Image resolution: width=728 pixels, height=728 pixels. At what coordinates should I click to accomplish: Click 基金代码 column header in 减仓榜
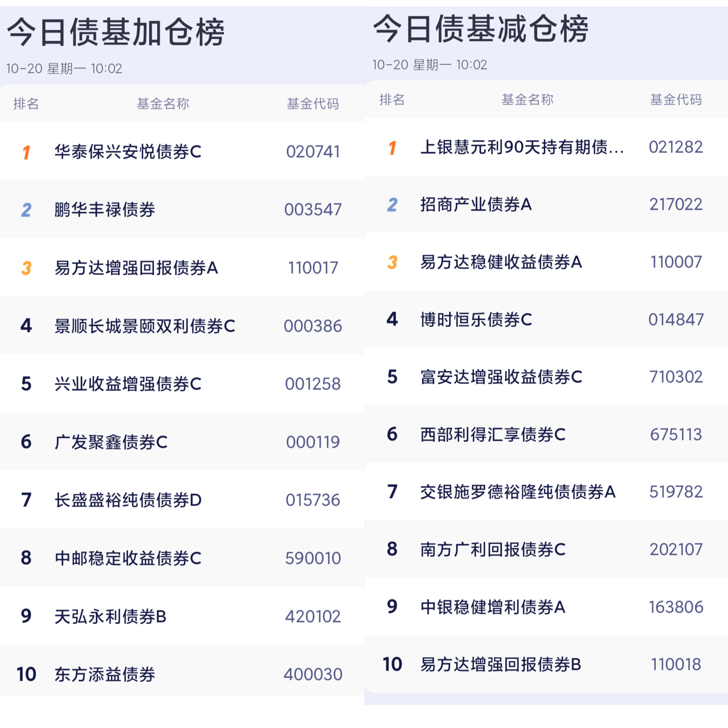676,100
